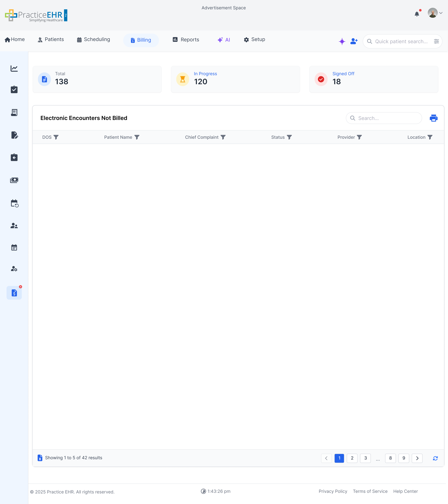The height and width of the screenshot is (504, 448).
Task: Filter by In Progress encounters
Action: 205,74
